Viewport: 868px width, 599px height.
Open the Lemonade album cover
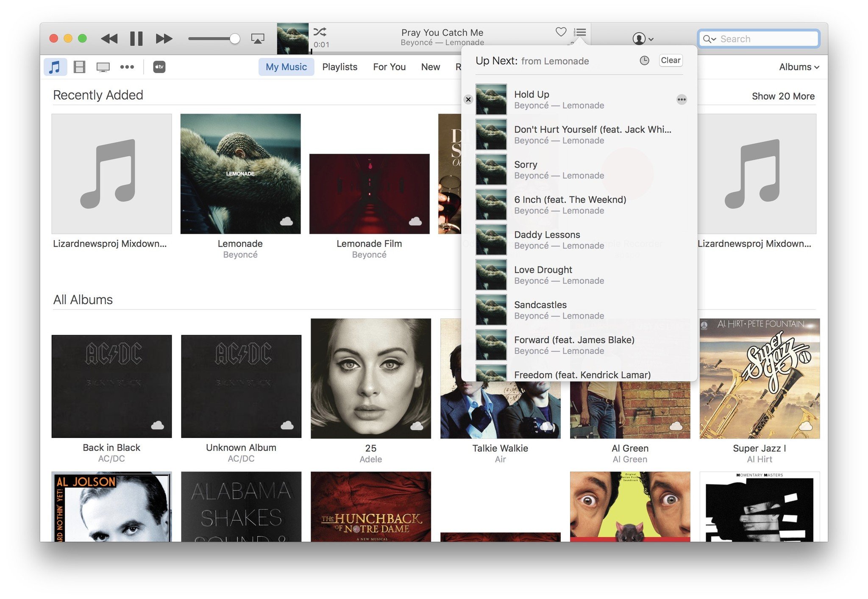point(240,174)
